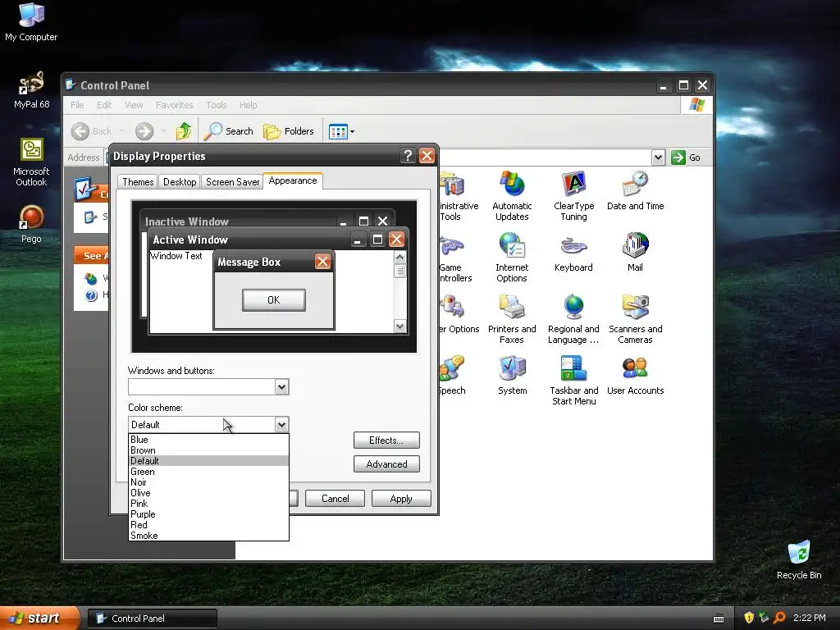840x630 pixels.
Task: Click the Up folder toolbar icon
Action: pyautogui.click(x=184, y=131)
